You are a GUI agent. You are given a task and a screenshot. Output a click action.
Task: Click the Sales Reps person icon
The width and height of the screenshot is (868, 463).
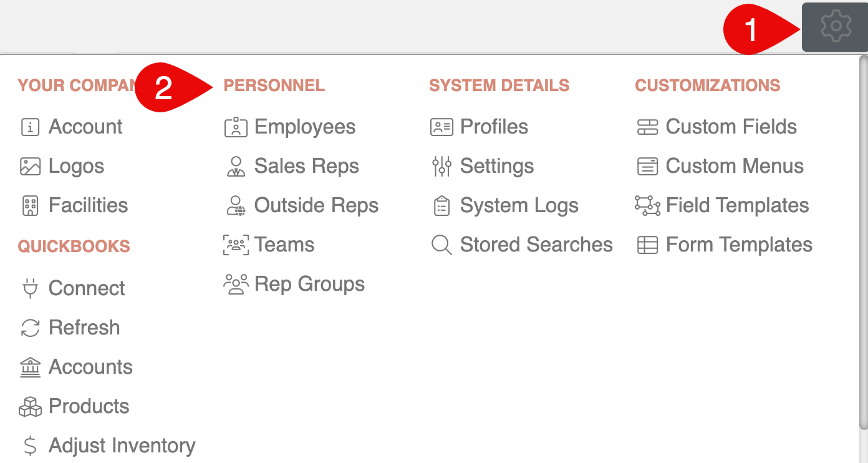click(236, 167)
